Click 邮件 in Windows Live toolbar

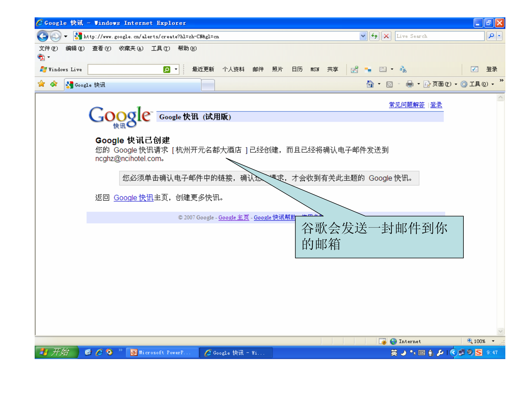point(258,70)
